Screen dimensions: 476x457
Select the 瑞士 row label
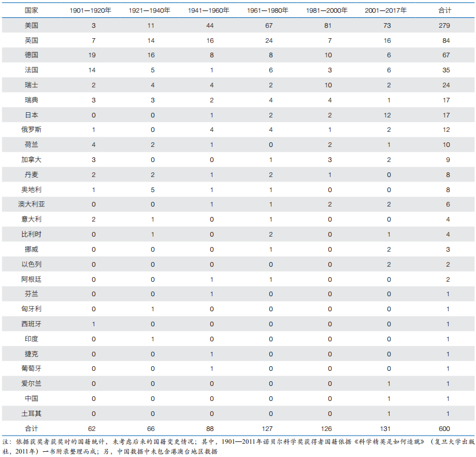[x=31, y=85]
